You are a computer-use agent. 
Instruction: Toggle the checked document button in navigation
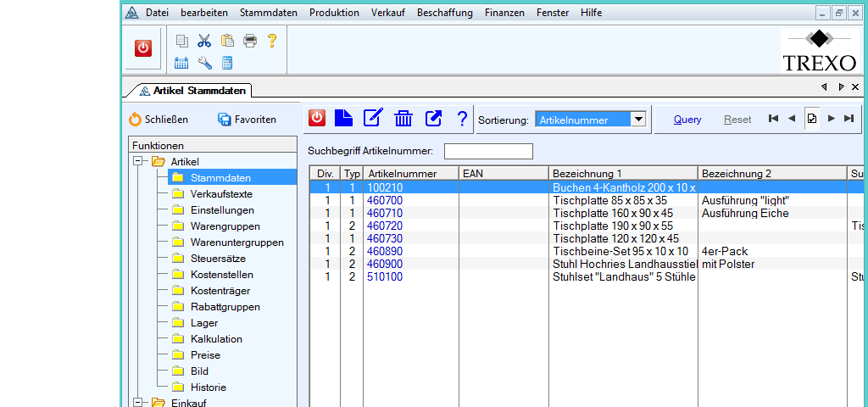pyautogui.click(x=811, y=119)
